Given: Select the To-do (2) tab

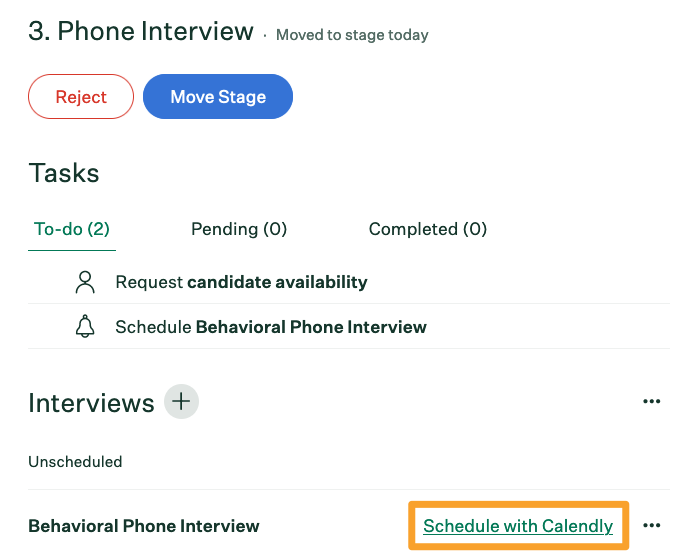Looking at the screenshot, I should click(x=72, y=229).
